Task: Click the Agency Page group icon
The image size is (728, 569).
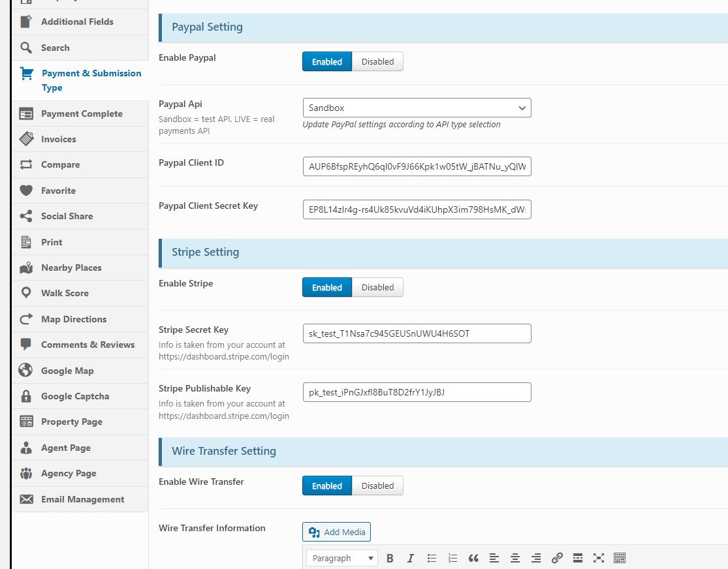Action: (x=27, y=473)
